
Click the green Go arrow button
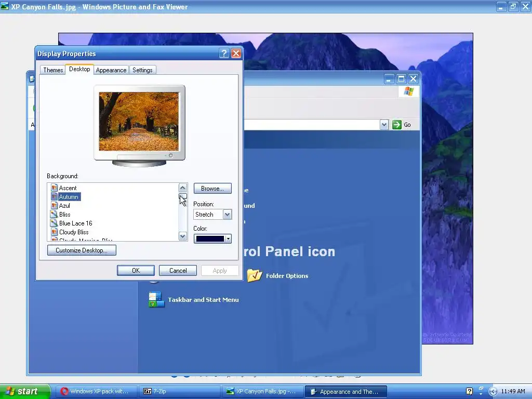click(x=396, y=125)
